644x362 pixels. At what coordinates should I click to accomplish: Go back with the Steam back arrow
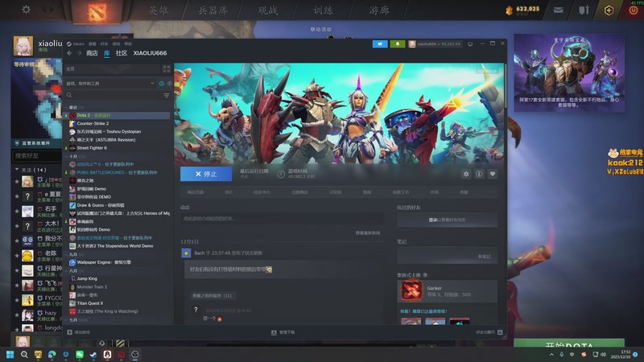click(x=69, y=53)
